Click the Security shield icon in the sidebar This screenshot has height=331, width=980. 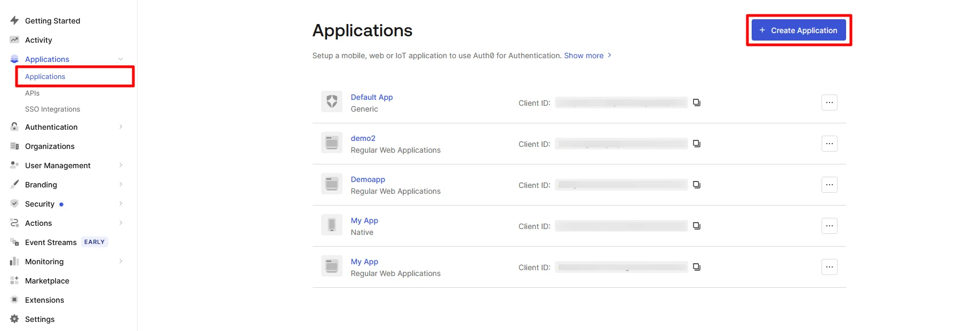(x=14, y=203)
